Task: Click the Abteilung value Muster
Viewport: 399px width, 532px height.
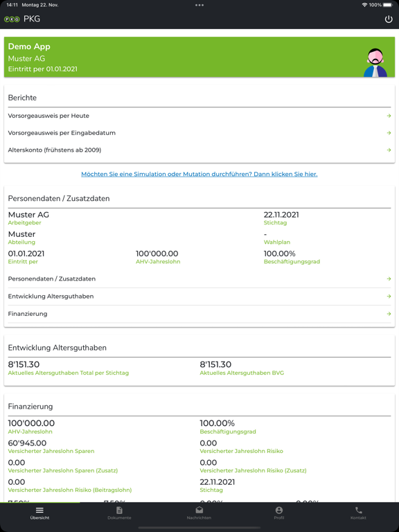Action: coord(21,234)
